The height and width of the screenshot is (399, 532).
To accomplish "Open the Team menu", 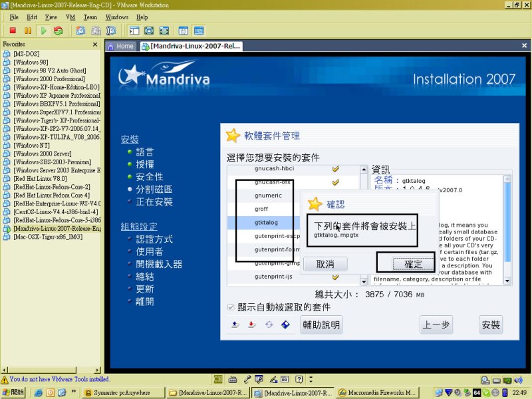I will pyautogui.click(x=90, y=17).
